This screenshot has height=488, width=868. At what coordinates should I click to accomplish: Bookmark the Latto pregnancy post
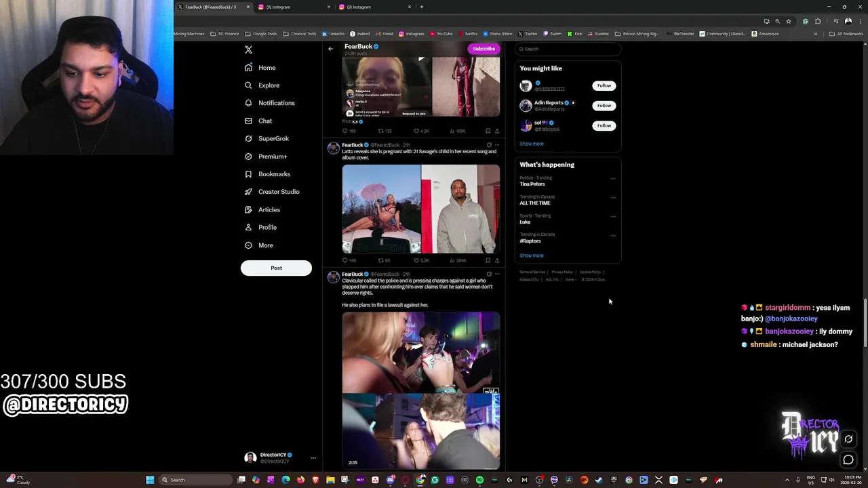(488, 260)
